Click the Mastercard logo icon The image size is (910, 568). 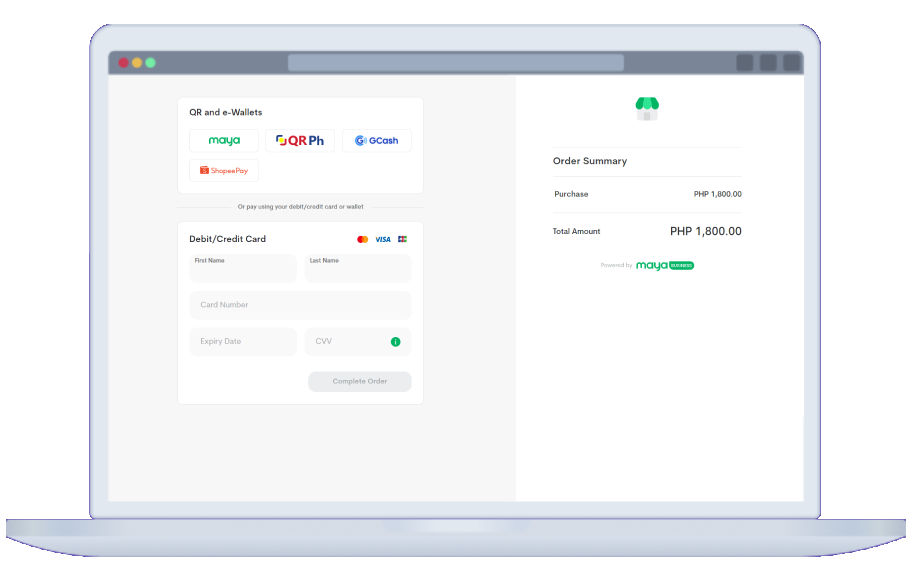point(362,240)
